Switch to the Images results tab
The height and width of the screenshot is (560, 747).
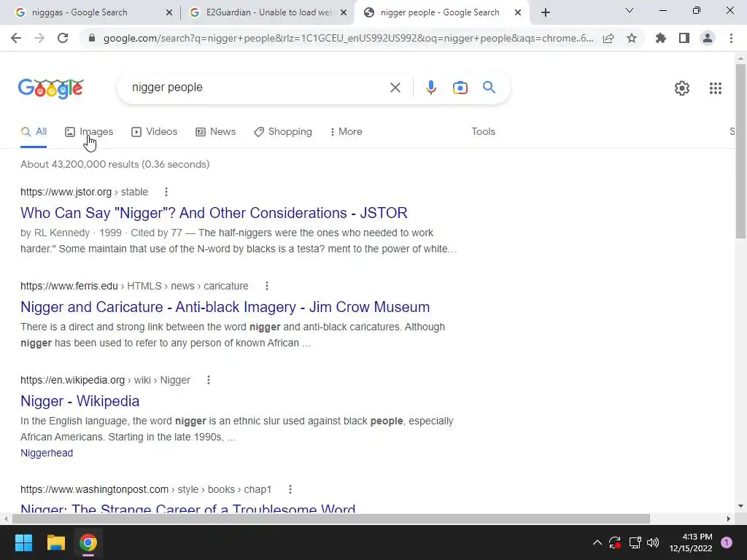(x=89, y=132)
